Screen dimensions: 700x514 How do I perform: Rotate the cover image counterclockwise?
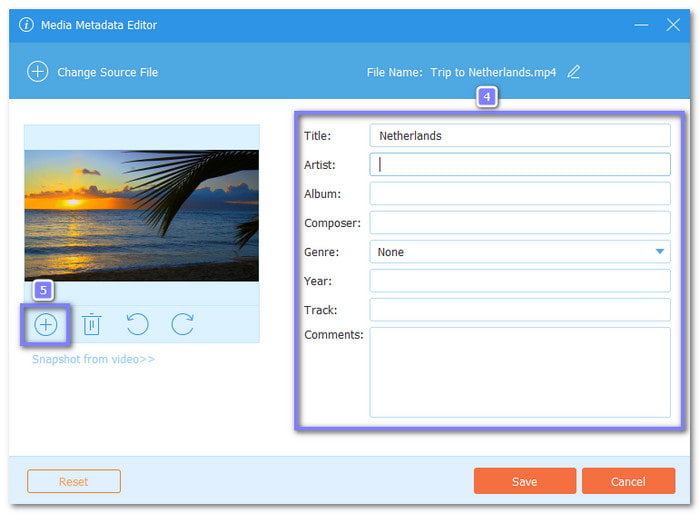coord(137,324)
